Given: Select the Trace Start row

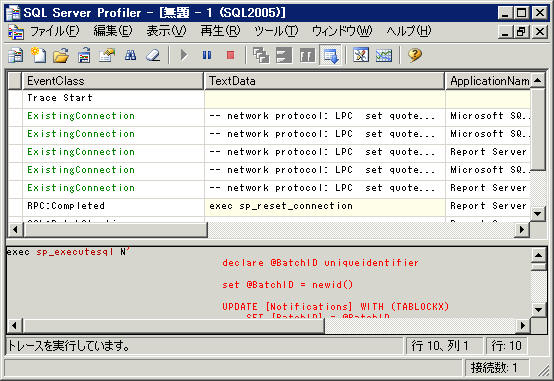Looking at the screenshot, I should coord(269,98).
